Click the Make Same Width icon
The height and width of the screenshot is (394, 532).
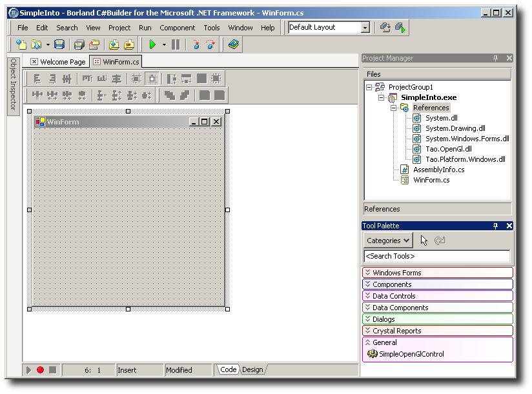click(x=171, y=79)
